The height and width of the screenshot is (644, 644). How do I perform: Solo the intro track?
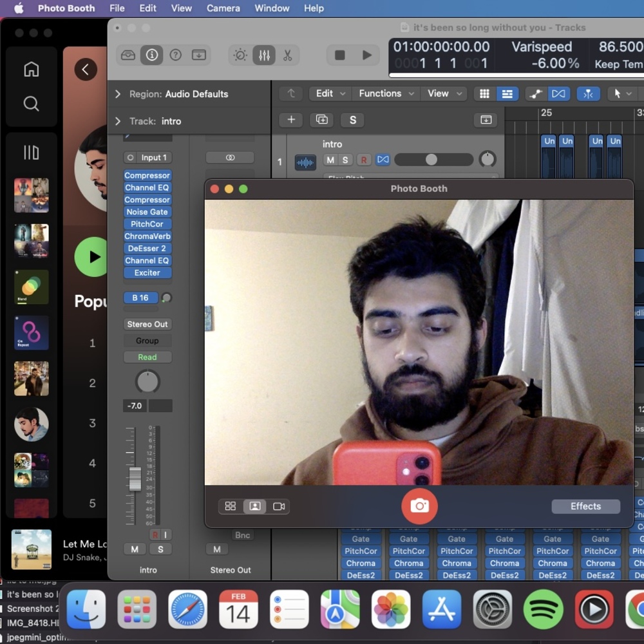345,160
